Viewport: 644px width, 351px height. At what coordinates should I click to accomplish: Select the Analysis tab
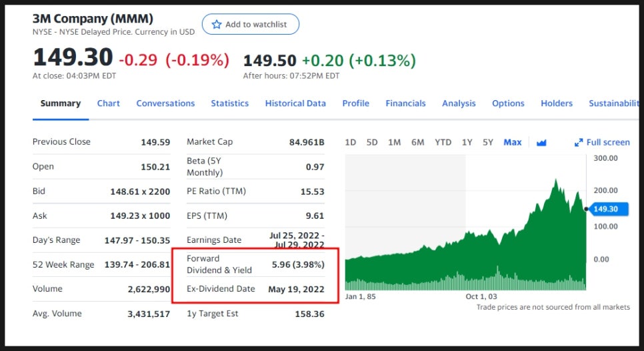459,103
